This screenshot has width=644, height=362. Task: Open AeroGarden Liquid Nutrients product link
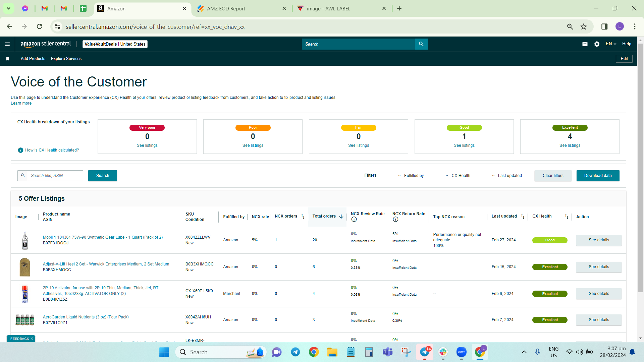pos(86,317)
